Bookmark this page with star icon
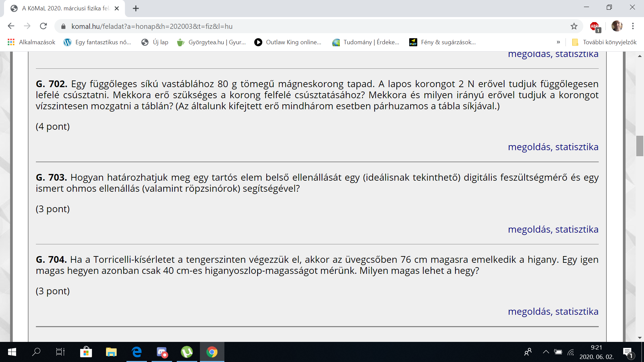 click(574, 26)
